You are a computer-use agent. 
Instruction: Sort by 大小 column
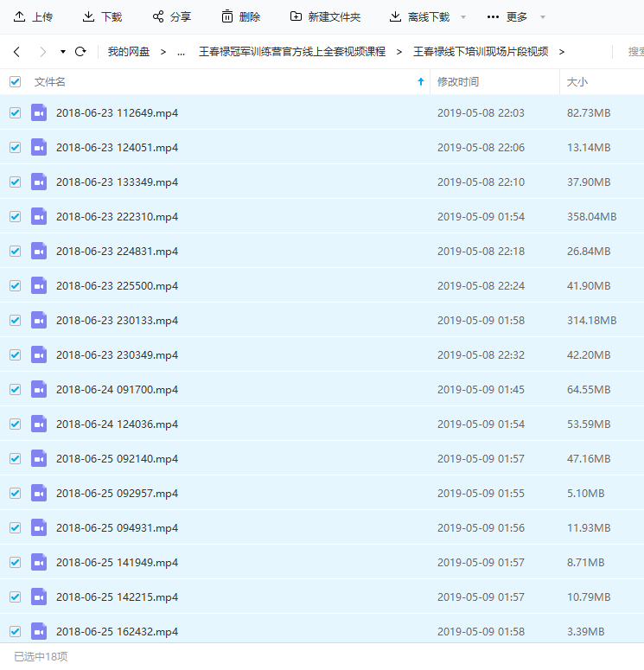577,81
